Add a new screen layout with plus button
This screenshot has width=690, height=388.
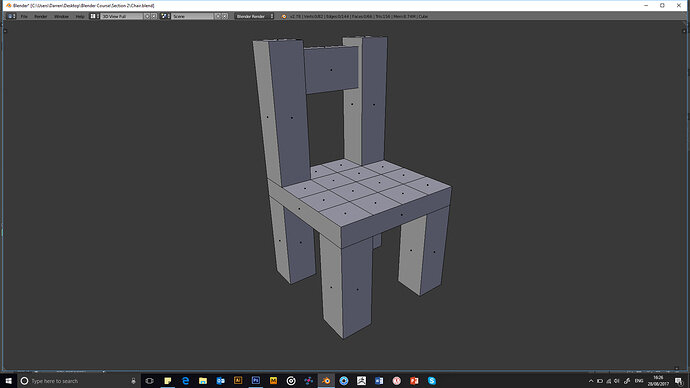[x=147, y=16]
